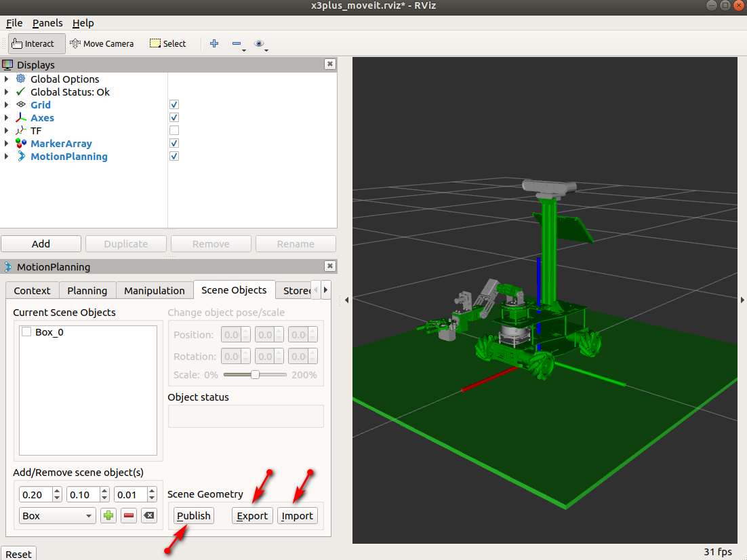Expand the Global Options tree row
Viewport: 747px width, 560px height.
tap(6, 79)
